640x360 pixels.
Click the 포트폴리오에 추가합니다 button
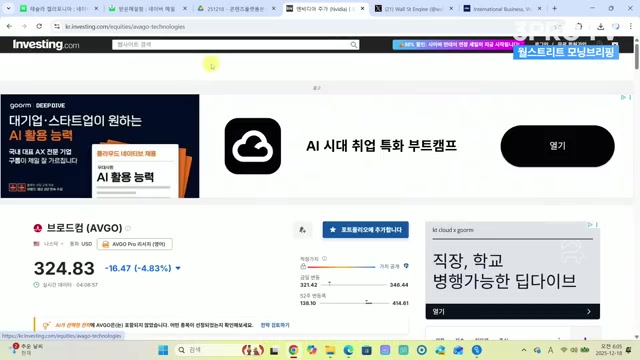coord(365,230)
